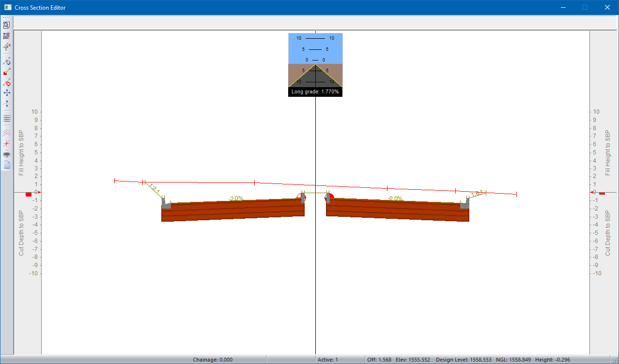Open the report document icon
Image resolution: width=619 pixels, height=364 pixels.
[x=7, y=165]
